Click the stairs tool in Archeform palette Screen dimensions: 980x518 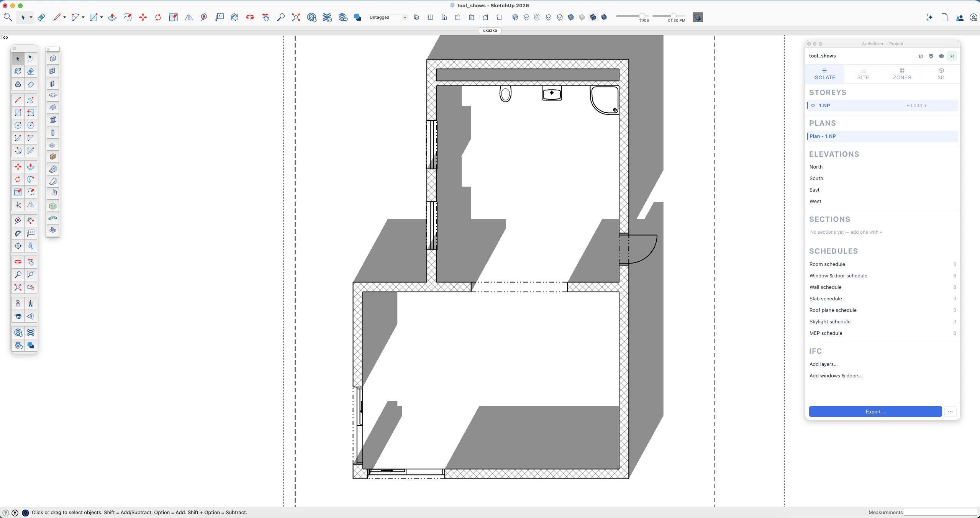[53, 169]
